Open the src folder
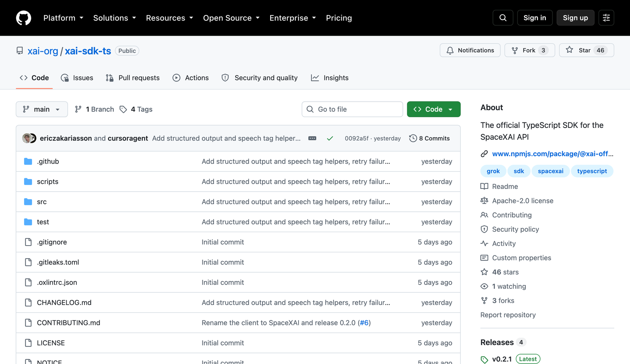Image resolution: width=630 pixels, height=364 pixels. coord(42,202)
